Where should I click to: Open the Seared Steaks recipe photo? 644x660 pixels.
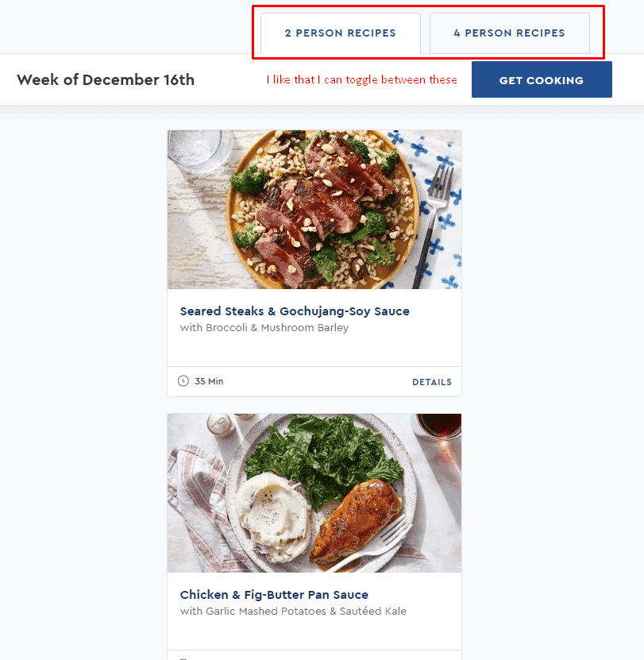(314, 210)
